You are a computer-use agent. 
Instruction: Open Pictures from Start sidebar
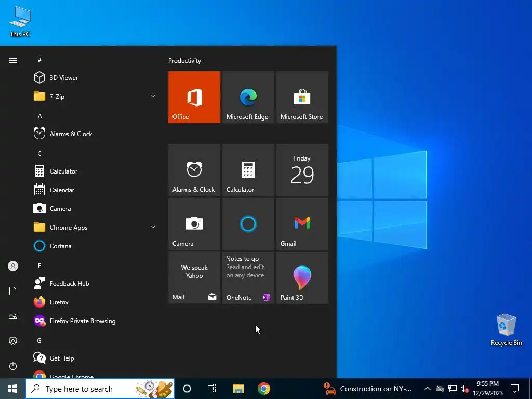coord(13,316)
